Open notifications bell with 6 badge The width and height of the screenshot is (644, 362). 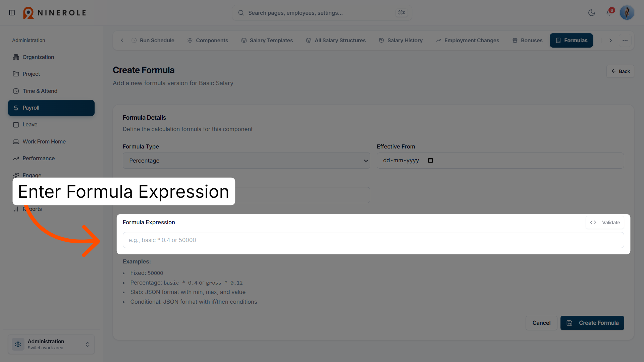609,13
